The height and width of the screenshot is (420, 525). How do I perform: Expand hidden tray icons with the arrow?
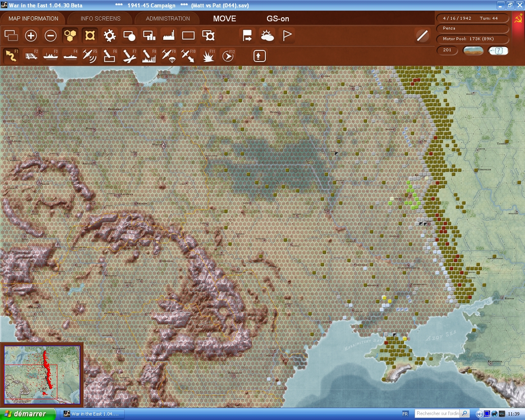click(x=479, y=414)
